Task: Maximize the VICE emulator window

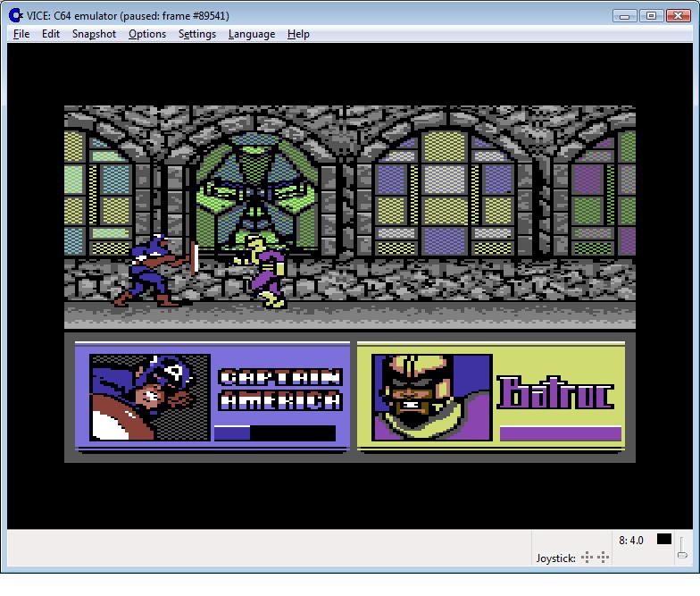Action: coord(651,16)
